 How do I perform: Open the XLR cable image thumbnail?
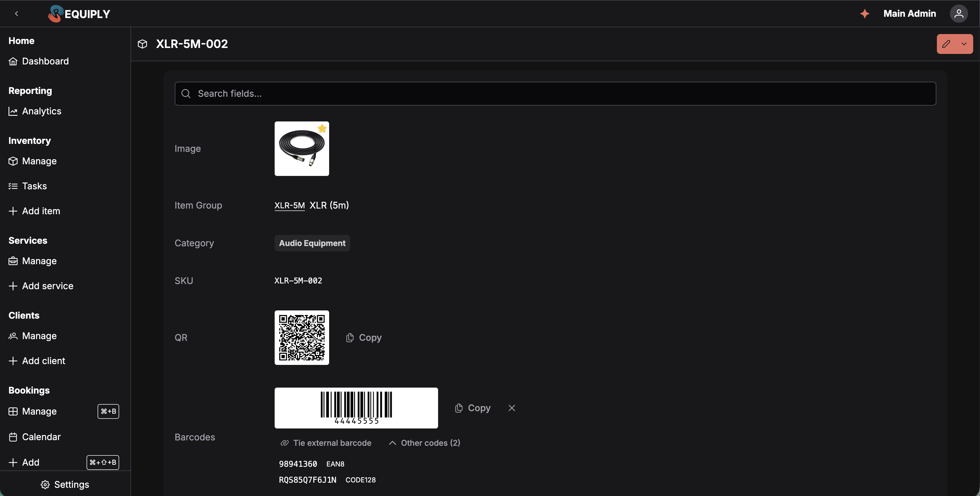coord(302,149)
